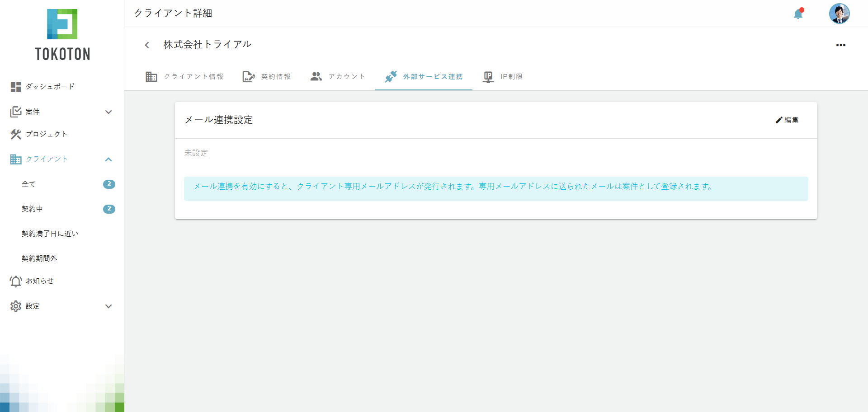Click the back arrow beside 株式会社トライアル

tap(146, 45)
